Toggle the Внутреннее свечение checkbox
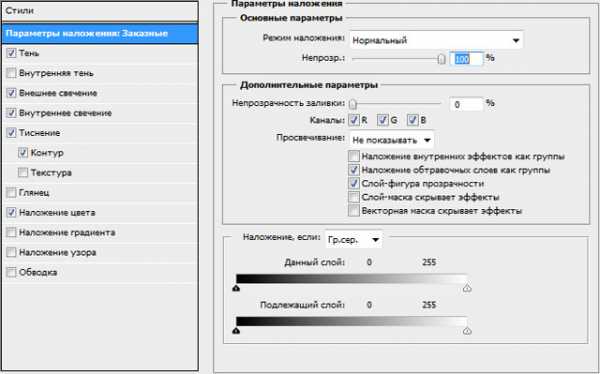The image size is (600, 374). 11,113
